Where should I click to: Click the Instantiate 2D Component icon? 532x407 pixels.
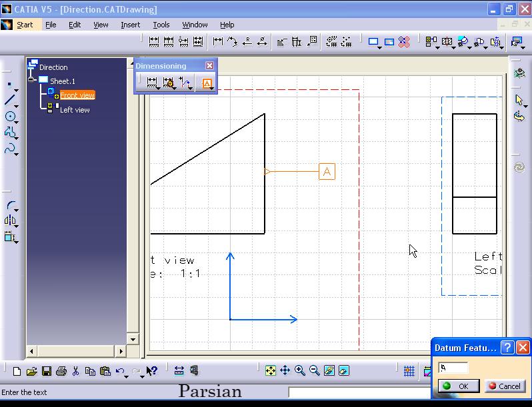point(404,42)
